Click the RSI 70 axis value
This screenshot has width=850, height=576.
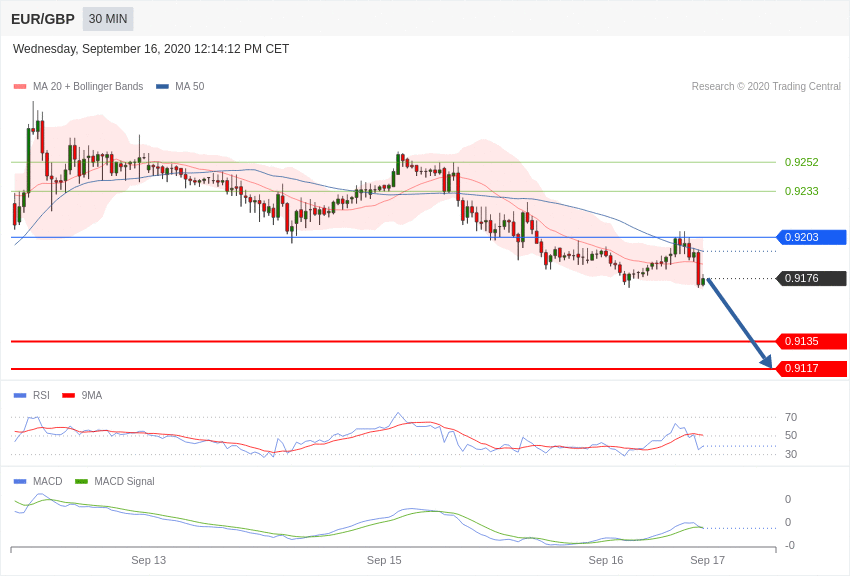click(x=791, y=417)
